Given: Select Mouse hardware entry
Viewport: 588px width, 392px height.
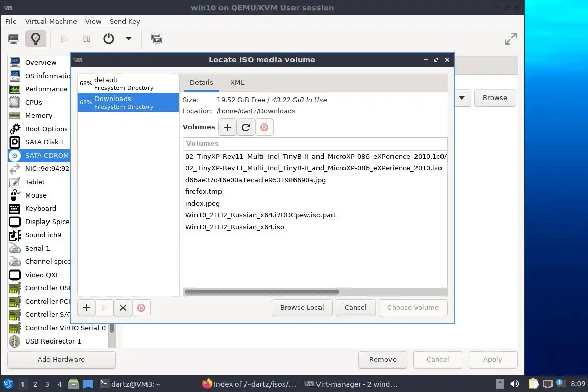Looking at the screenshot, I should pos(39,195).
